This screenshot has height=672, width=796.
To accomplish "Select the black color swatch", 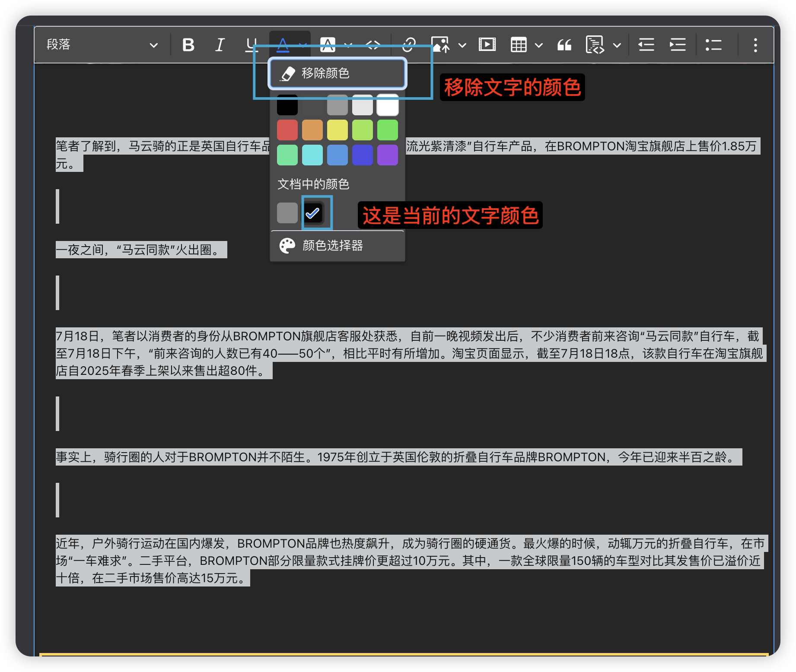I will (x=287, y=105).
